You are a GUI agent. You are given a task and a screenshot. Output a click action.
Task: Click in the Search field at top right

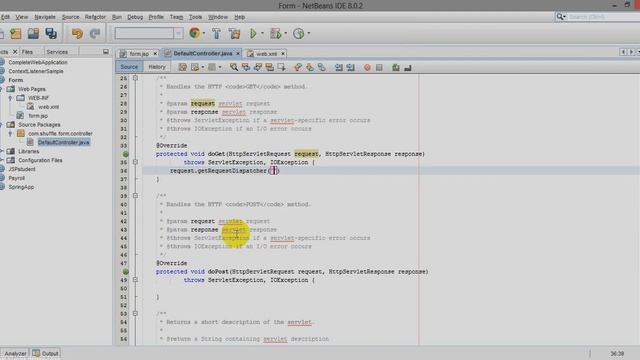604,17
